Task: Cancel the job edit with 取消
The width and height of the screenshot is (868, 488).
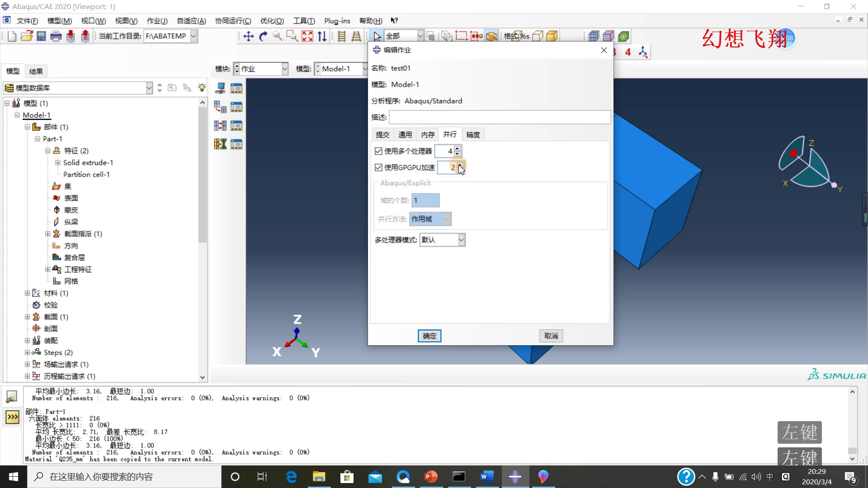Action: click(551, 336)
